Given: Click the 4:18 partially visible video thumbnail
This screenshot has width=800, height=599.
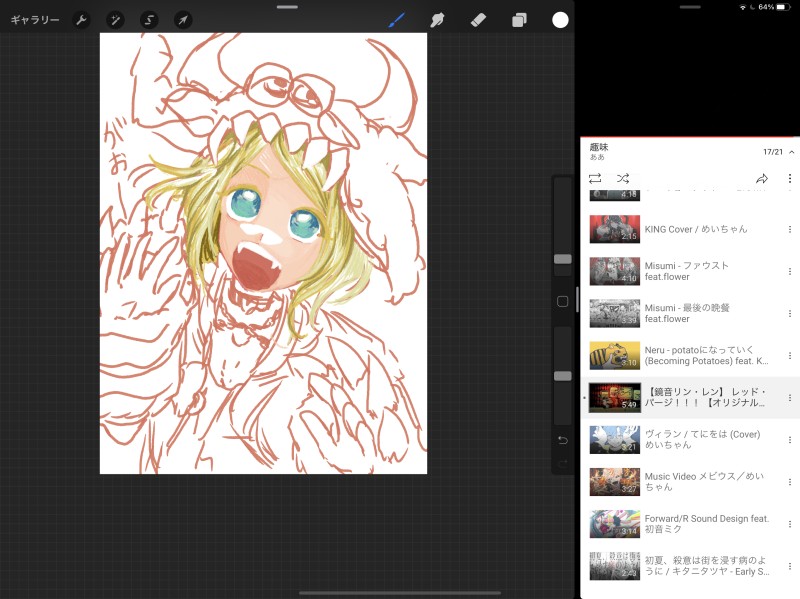Looking at the screenshot, I should click(x=615, y=195).
